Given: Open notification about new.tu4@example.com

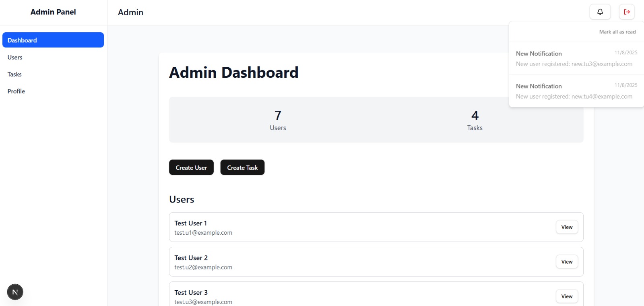Looking at the screenshot, I should tap(576, 91).
